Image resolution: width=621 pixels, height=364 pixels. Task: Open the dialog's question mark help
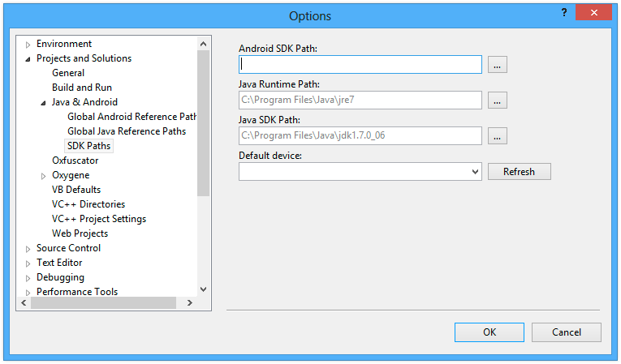point(564,13)
